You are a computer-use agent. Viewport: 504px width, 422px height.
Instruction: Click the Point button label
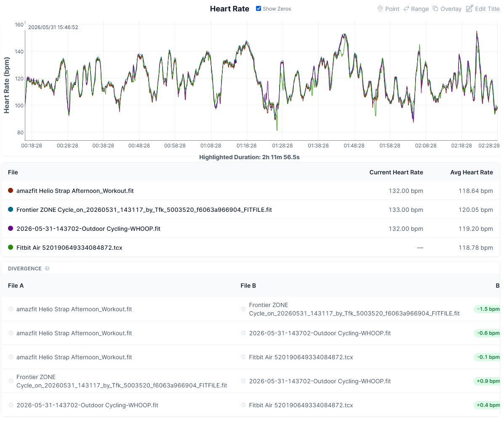tap(392, 9)
